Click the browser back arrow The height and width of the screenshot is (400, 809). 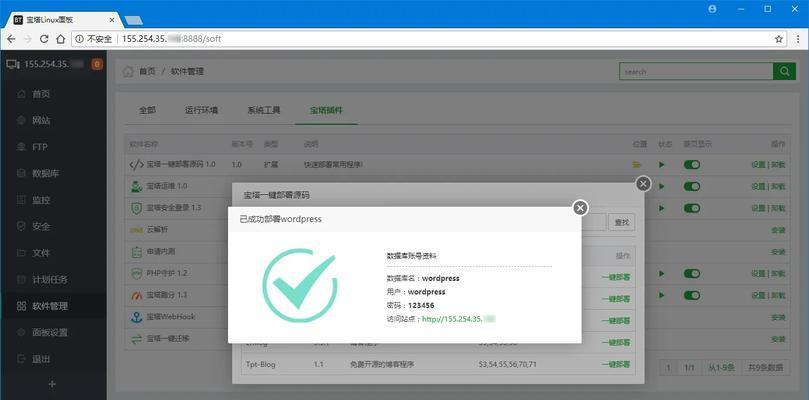click(11, 39)
